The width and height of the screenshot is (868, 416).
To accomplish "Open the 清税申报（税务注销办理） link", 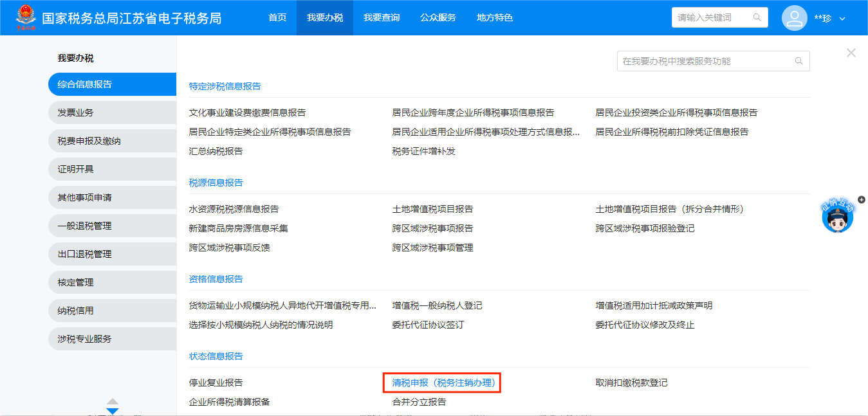I will pos(443,383).
